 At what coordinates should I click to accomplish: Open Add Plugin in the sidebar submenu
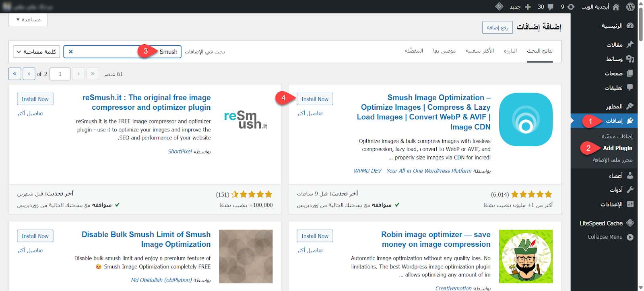pos(617,148)
